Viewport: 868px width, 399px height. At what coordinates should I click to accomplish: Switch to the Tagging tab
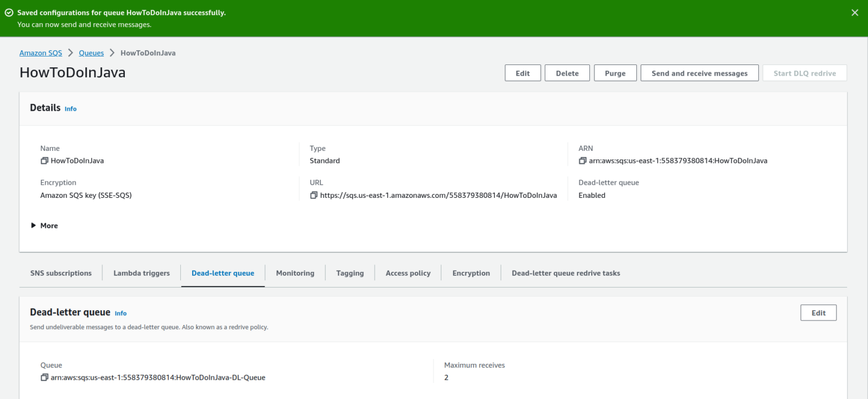349,273
